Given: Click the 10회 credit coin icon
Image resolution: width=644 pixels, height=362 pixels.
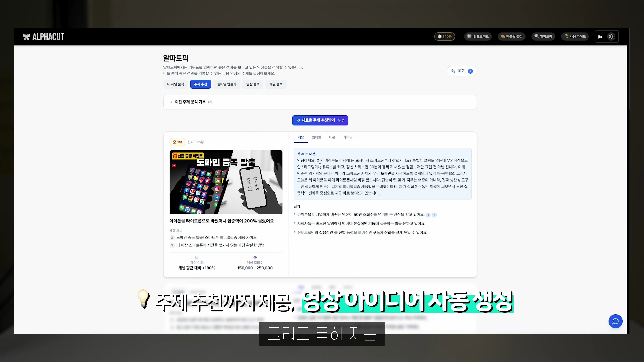Looking at the screenshot, I should [x=453, y=71].
